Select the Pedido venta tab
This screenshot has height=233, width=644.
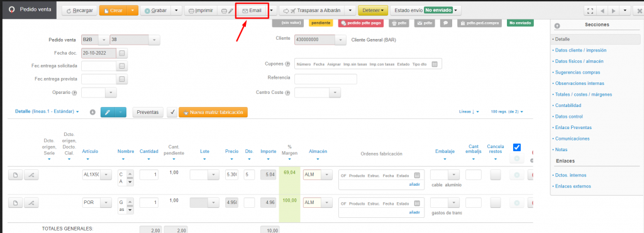29,9
